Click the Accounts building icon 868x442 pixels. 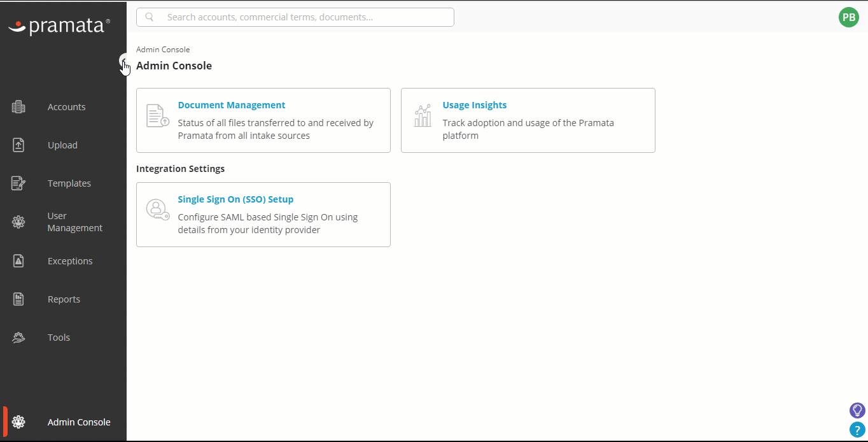[x=18, y=107]
